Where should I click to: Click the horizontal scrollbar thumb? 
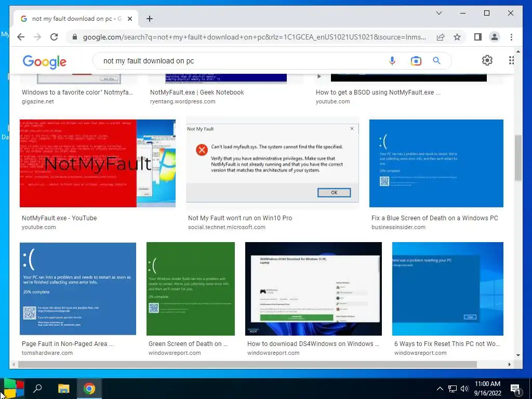point(247,364)
